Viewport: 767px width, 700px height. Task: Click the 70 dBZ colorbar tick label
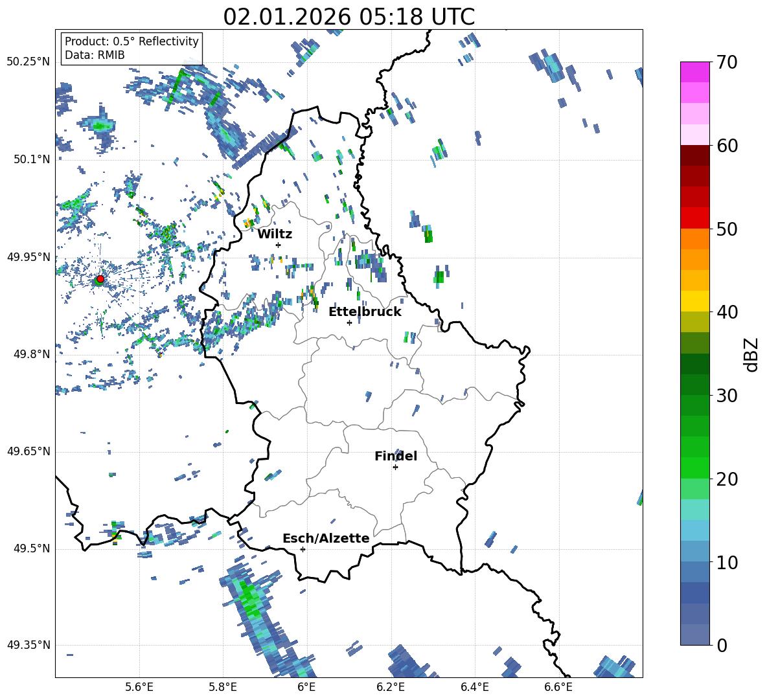coord(726,63)
